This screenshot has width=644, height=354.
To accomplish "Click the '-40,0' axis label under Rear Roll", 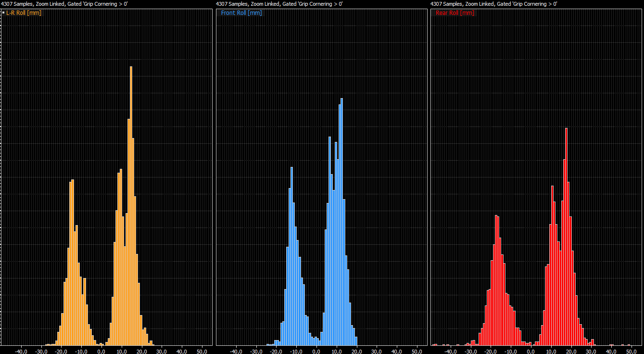I will coord(450,351).
